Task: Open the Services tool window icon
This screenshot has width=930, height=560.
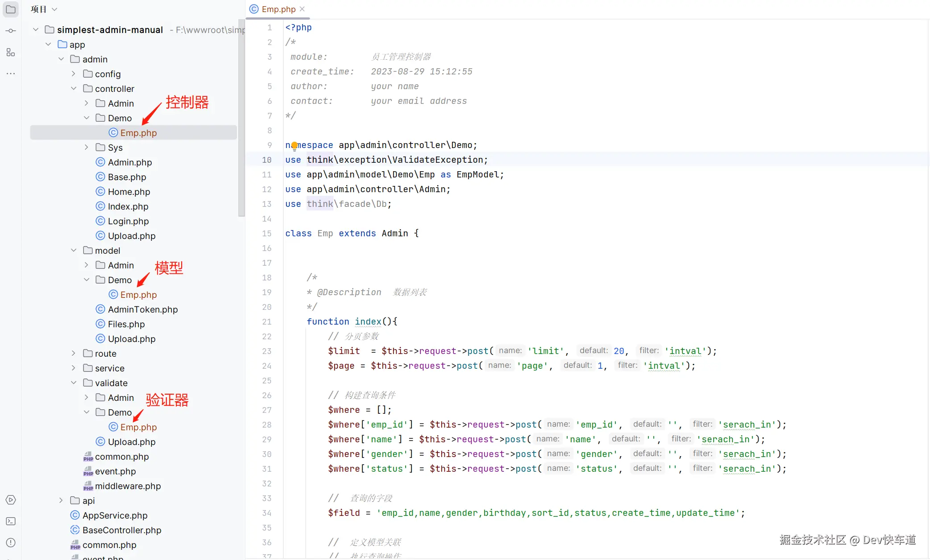Action: point(11,500)
